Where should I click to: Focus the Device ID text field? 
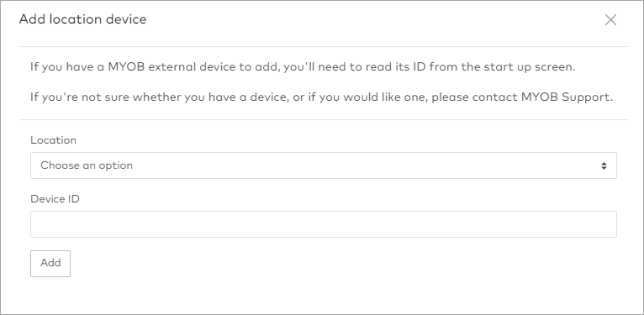pyautogui.click(x=323, y=224)
